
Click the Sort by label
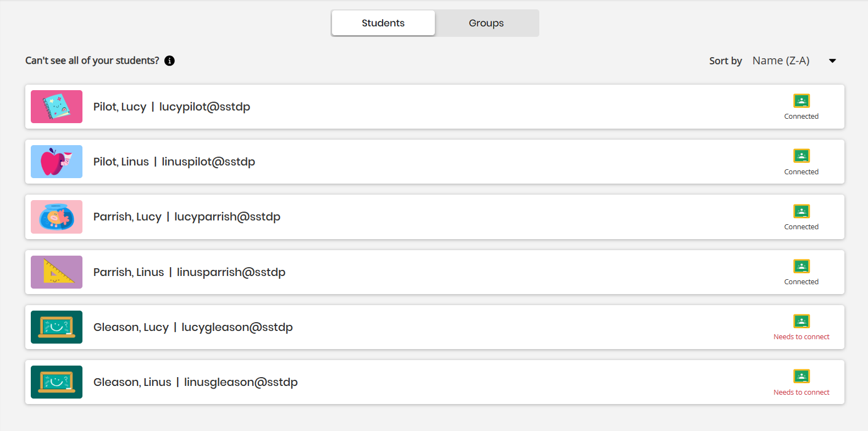(726, 61)
